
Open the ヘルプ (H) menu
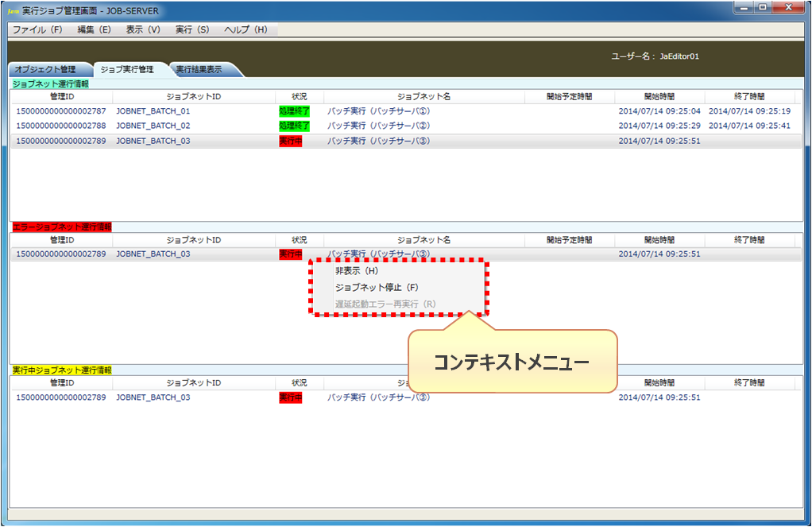pyautogui.click(x=246, y=29)
